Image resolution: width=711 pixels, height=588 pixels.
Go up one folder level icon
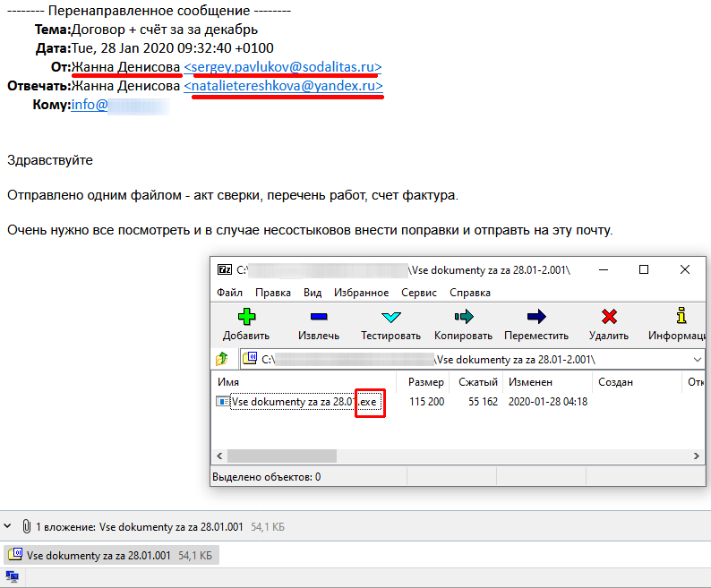point(222,359)
